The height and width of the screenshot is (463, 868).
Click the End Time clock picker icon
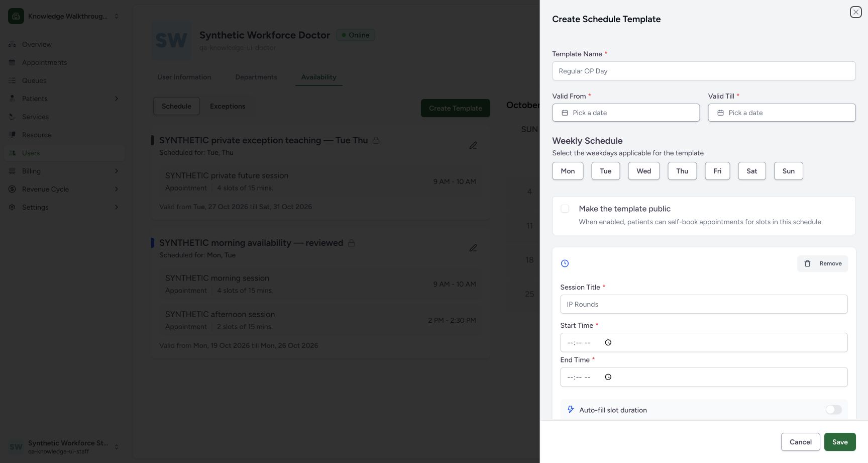click(608, 377)
